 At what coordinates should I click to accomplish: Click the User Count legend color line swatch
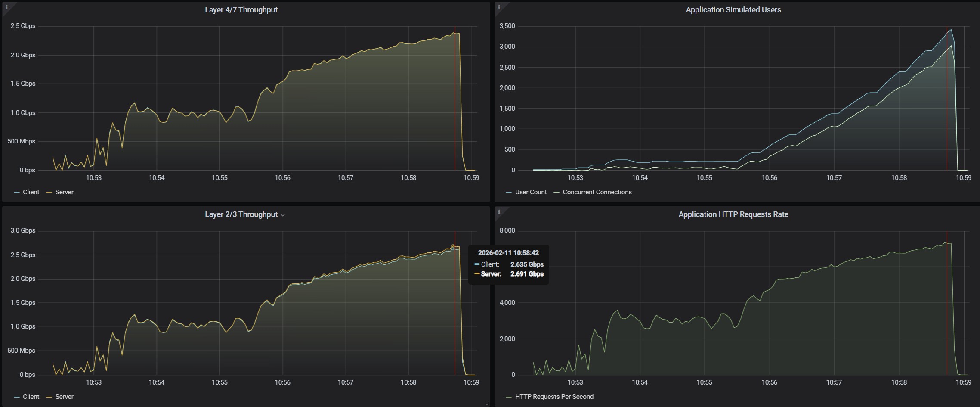[509, 193]
